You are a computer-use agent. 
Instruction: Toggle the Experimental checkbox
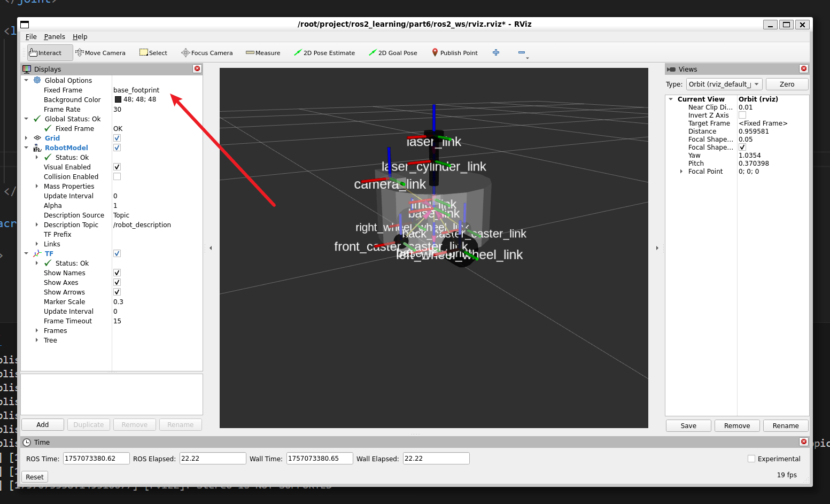751,459
